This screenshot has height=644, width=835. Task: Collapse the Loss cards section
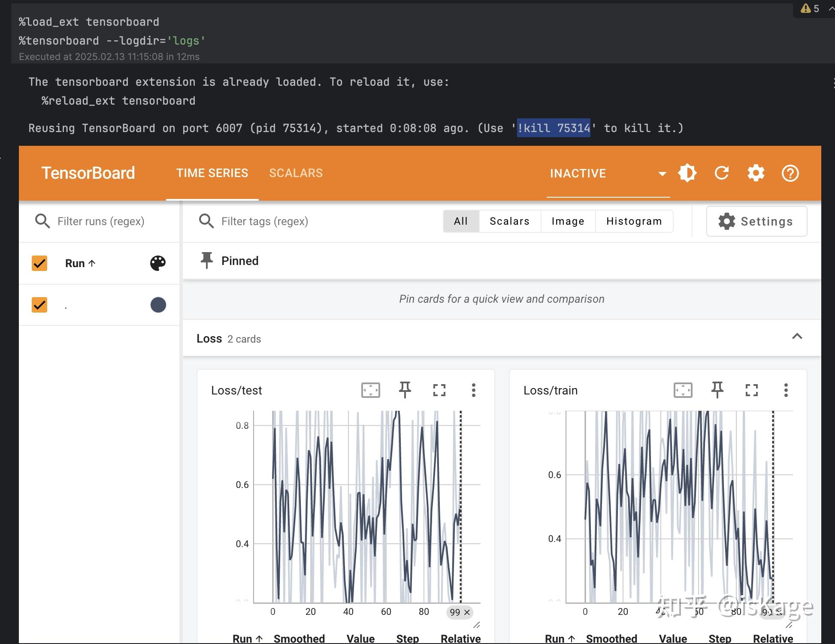[797, 337]
